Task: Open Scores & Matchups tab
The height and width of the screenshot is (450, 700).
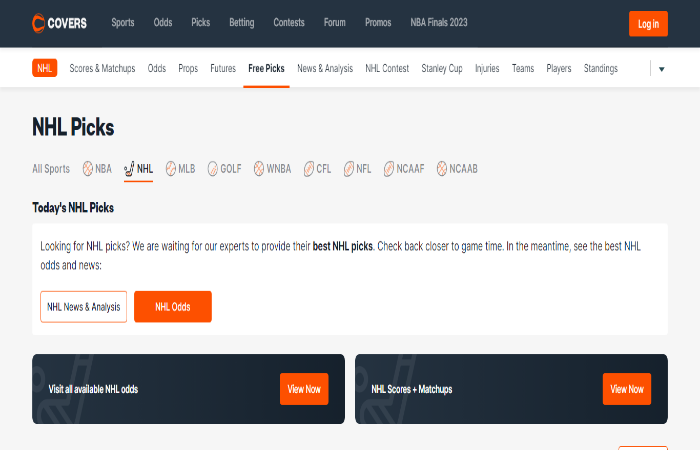Action: pos(102,68)
